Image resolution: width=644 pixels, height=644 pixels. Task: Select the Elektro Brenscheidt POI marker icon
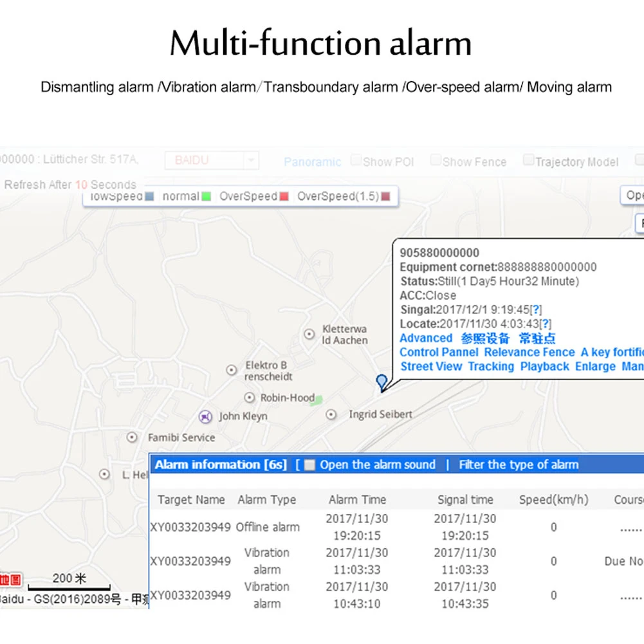tap(232, 370)
